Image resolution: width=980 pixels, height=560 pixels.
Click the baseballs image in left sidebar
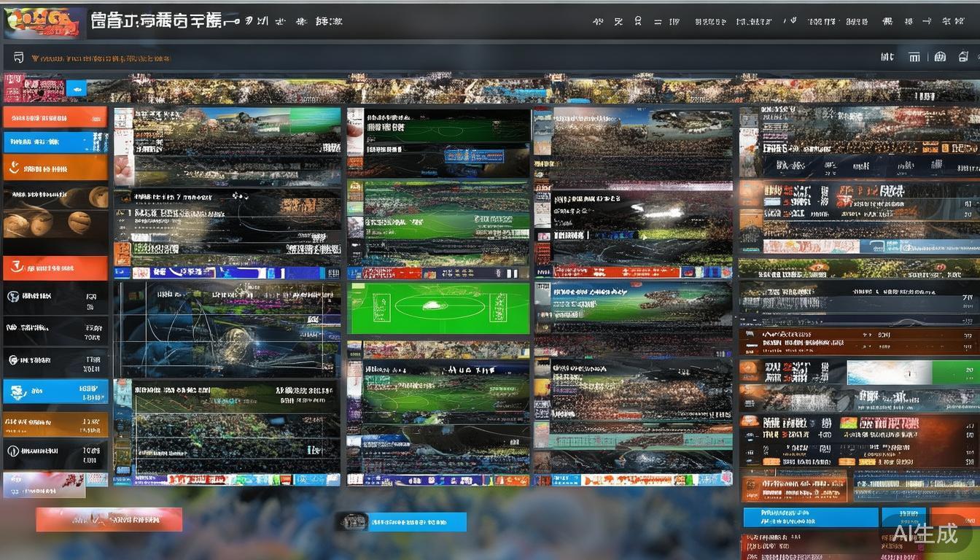tap(55, 212)
